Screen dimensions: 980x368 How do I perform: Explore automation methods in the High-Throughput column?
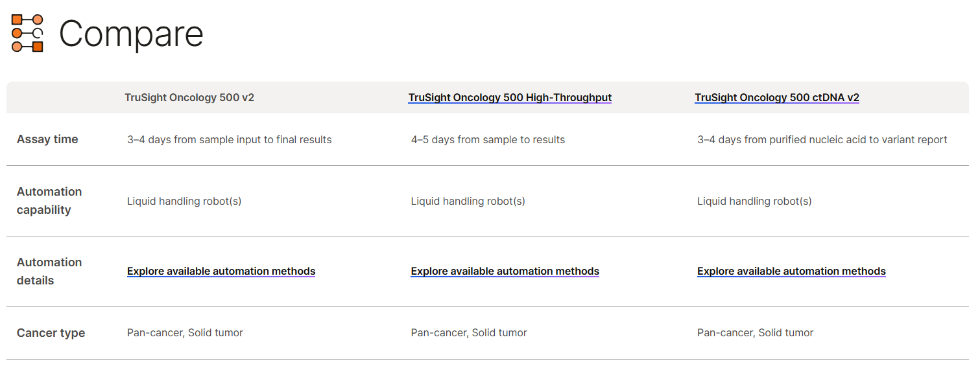click(505, 271)
